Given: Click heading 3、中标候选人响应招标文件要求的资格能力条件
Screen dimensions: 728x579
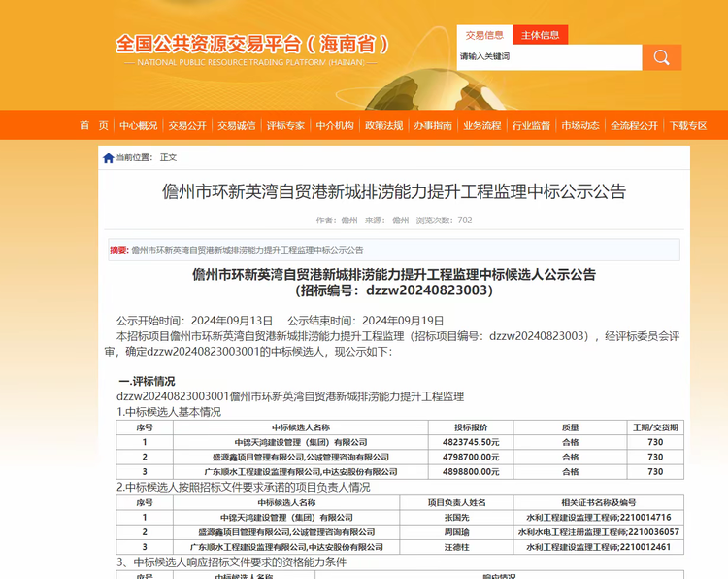Looking at the screenshot, I should (x=231, y=562).
